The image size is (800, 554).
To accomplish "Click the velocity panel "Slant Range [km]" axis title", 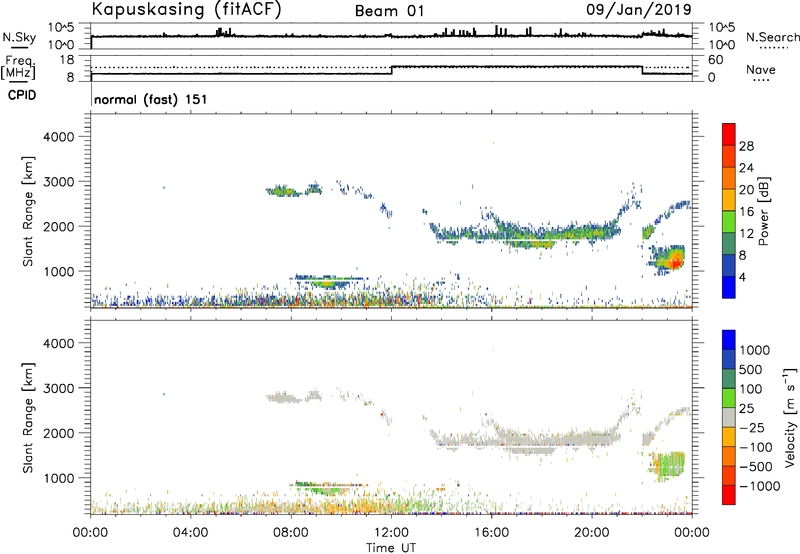I will coord(28,418).
